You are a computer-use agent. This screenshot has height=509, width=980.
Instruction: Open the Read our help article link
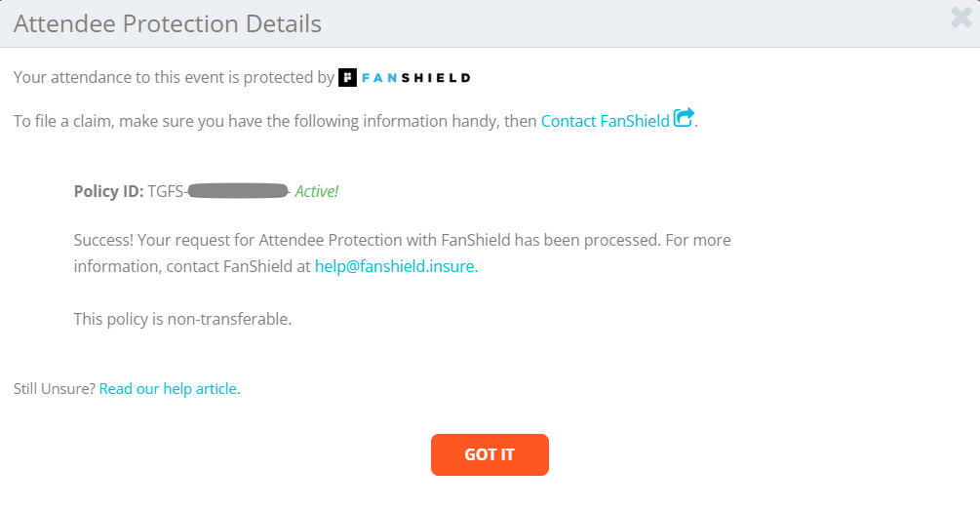(170, 389)
